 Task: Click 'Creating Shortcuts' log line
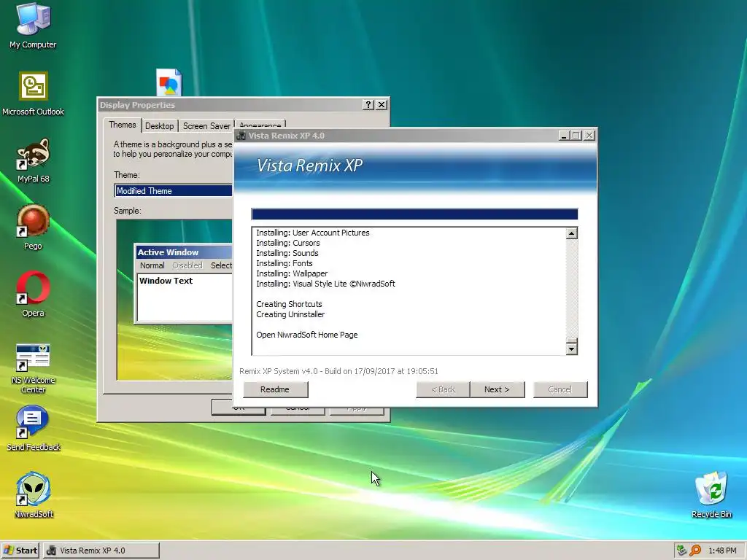point(289,304)
